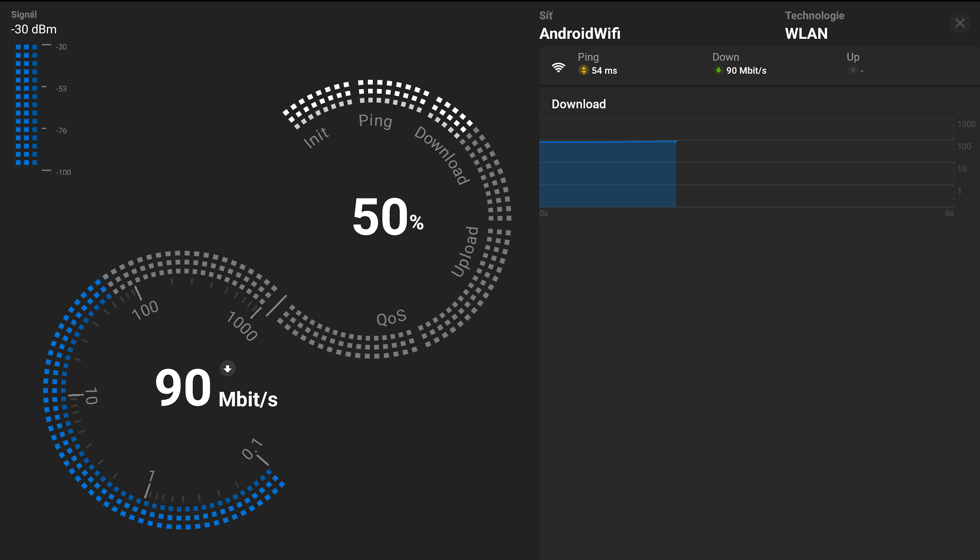Click the Ping phase label

tap(375, 121)
